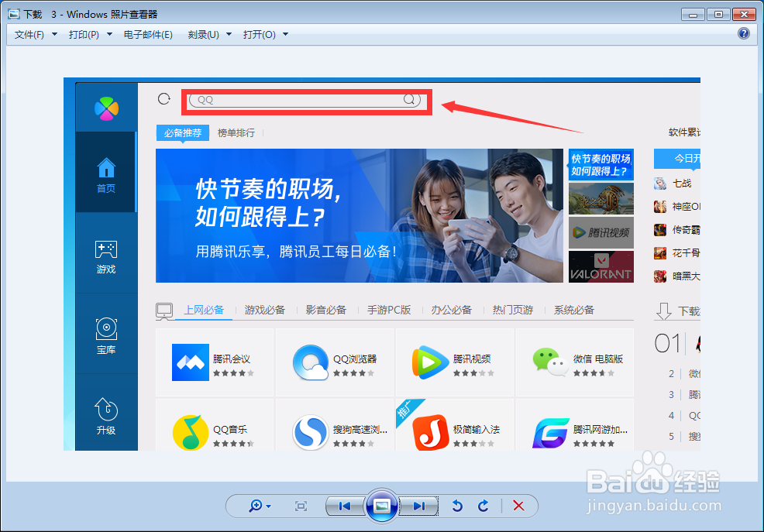Open the zoom magnifier control

coord(260,506)
